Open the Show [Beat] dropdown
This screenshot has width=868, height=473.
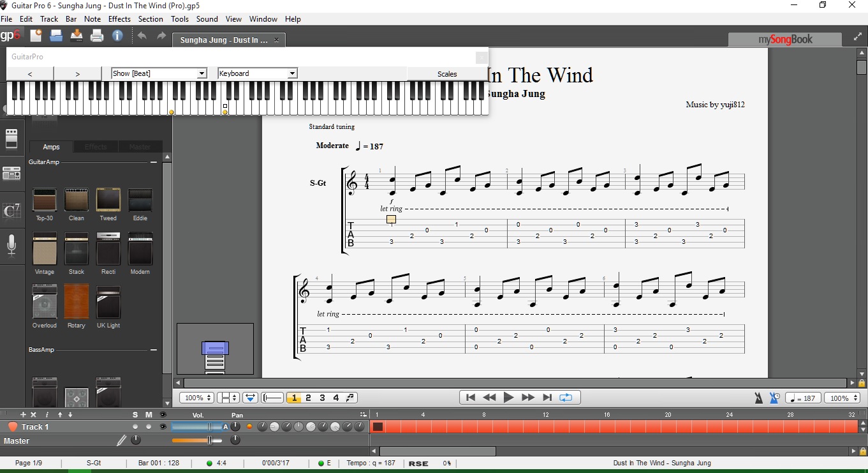click(x=159, y=73)
